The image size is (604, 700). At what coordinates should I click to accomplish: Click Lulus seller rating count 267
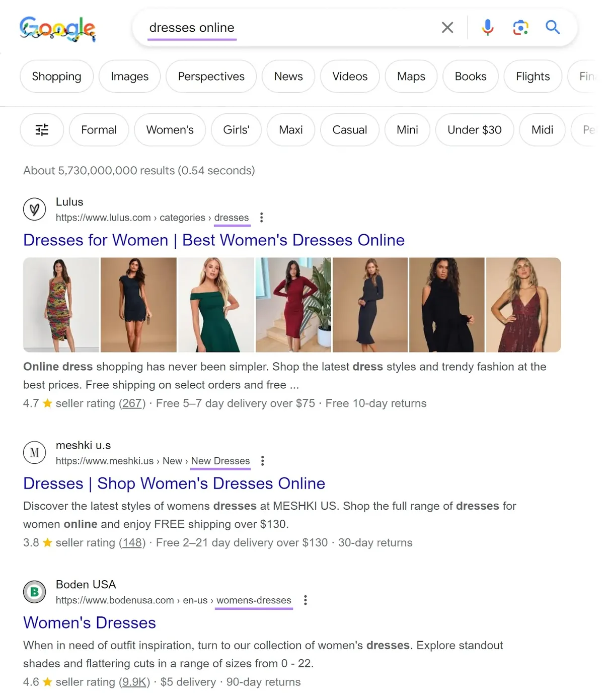(132, 403)
